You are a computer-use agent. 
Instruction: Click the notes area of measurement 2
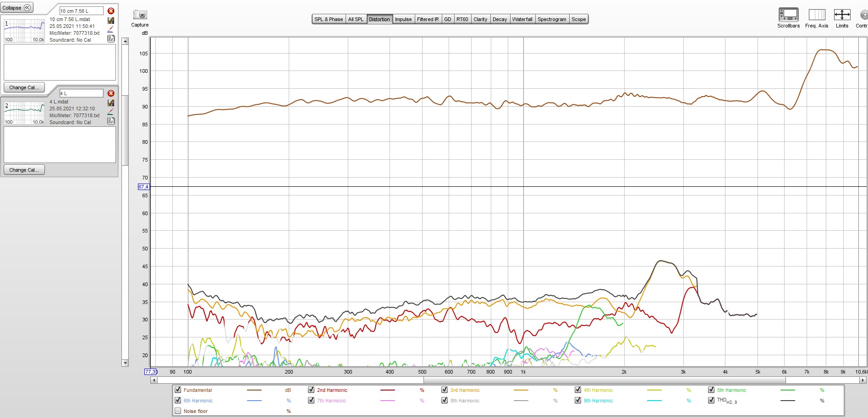coord(60,145)
